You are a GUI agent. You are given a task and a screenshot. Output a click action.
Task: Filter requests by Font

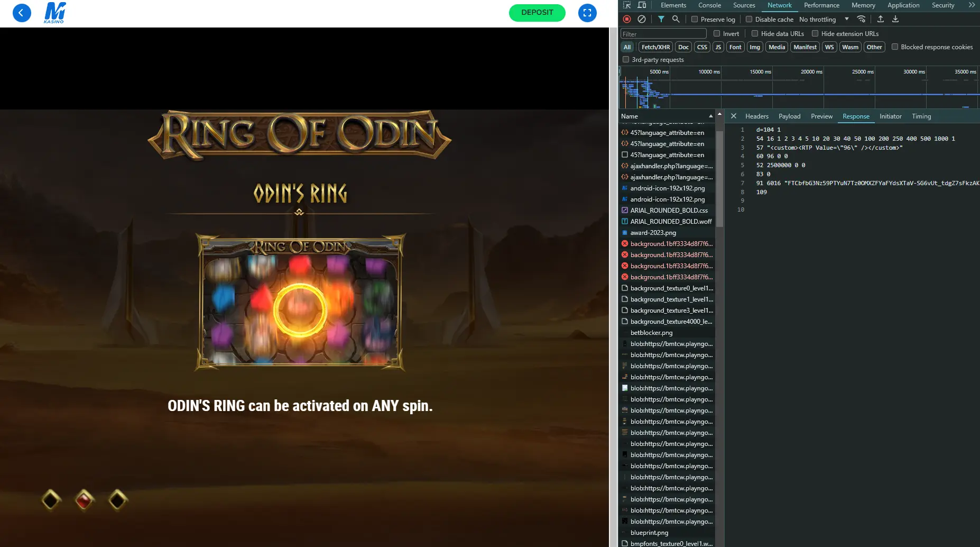click(735, 47)
